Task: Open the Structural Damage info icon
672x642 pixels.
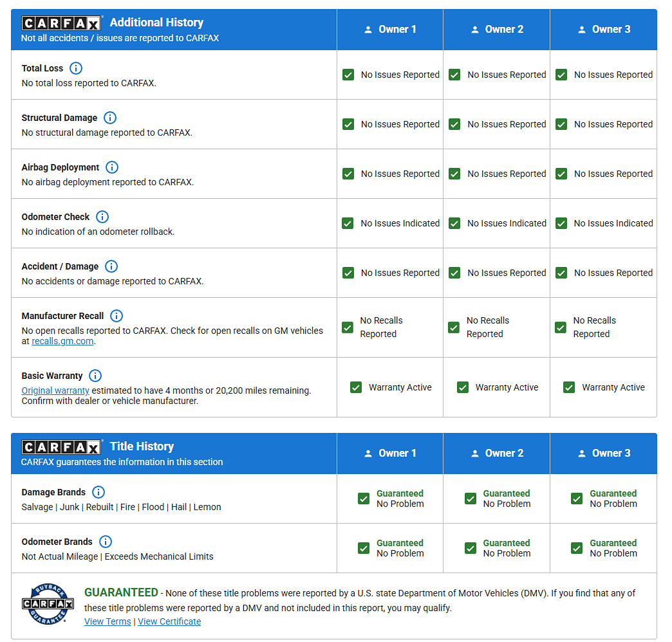Action: [x=110, y=118]
